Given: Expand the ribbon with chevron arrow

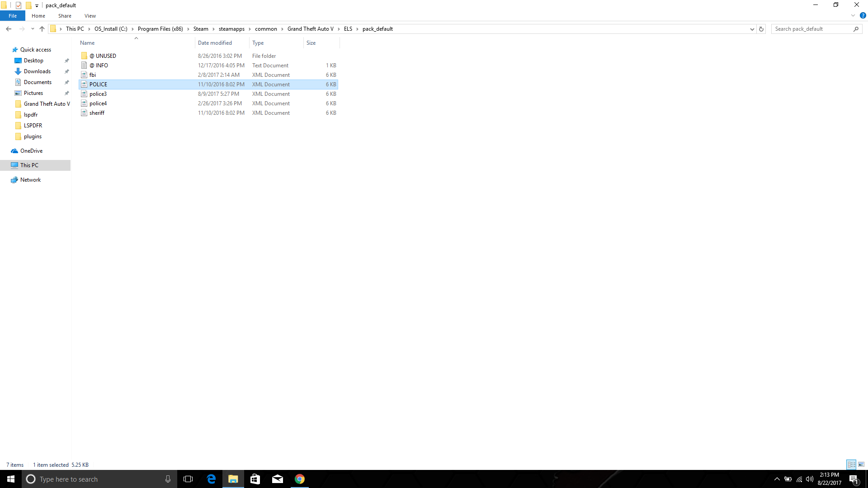Looking at the screenshot, I should point(853,15).
